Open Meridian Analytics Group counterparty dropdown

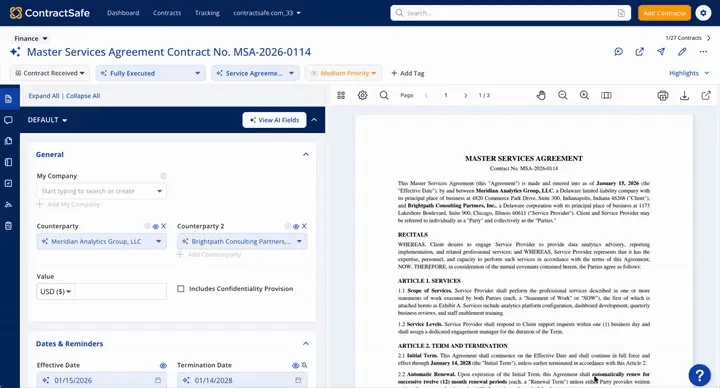point(101,242)
